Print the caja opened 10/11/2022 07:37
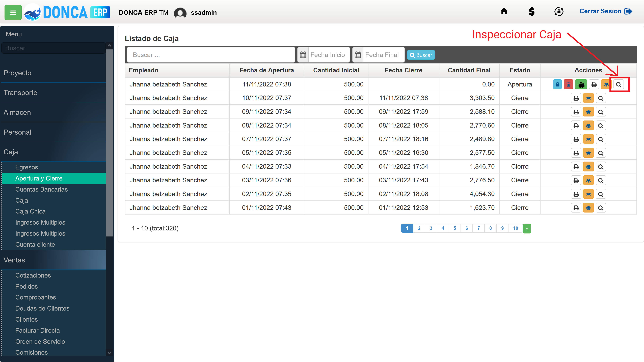Screen dimensions: 644x362 pos(576,98)
